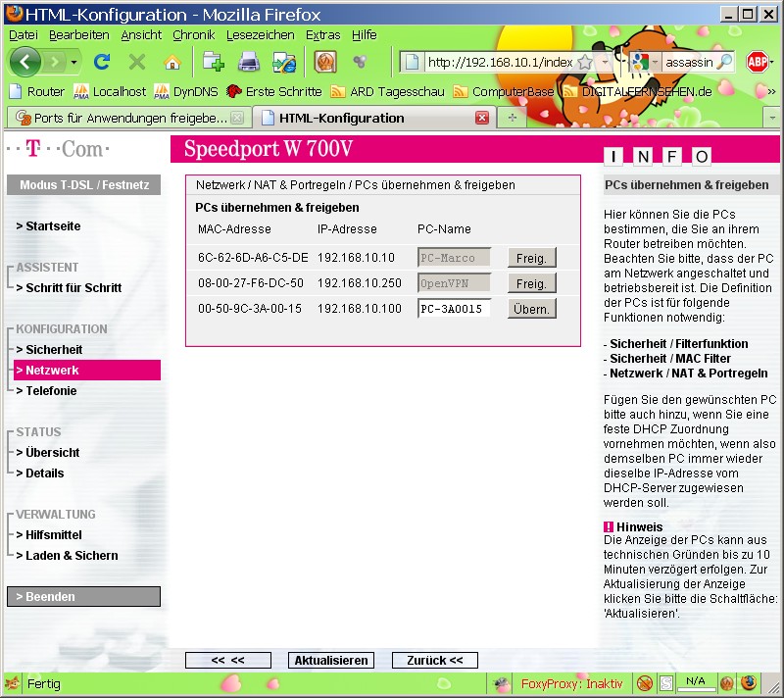Image resolution: width=784 pixels, height=698 pixels.
Task: Open the new tab plus button
Action: tap(512, 118)
